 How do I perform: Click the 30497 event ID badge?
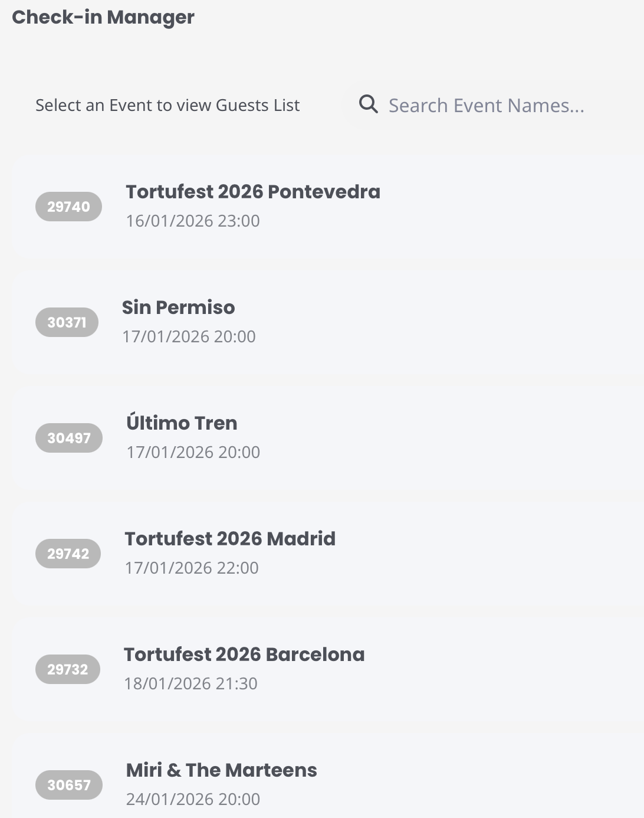(68, 438)
